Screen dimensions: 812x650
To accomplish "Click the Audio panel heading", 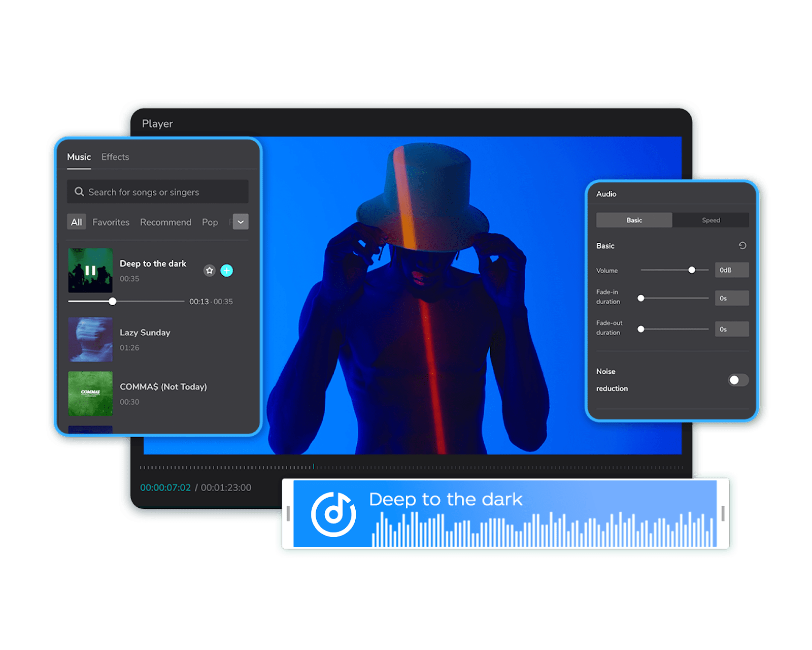I will click(606, 194).
